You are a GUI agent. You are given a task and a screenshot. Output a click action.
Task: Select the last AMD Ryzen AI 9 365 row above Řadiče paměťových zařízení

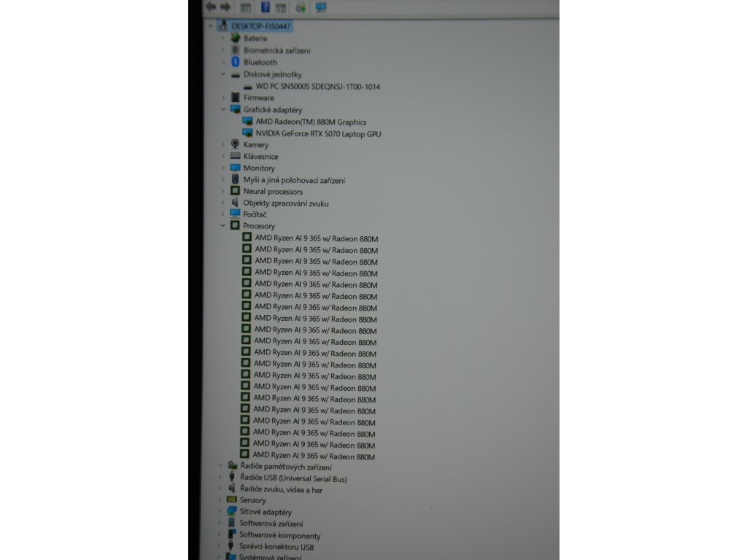pos(314,456)
